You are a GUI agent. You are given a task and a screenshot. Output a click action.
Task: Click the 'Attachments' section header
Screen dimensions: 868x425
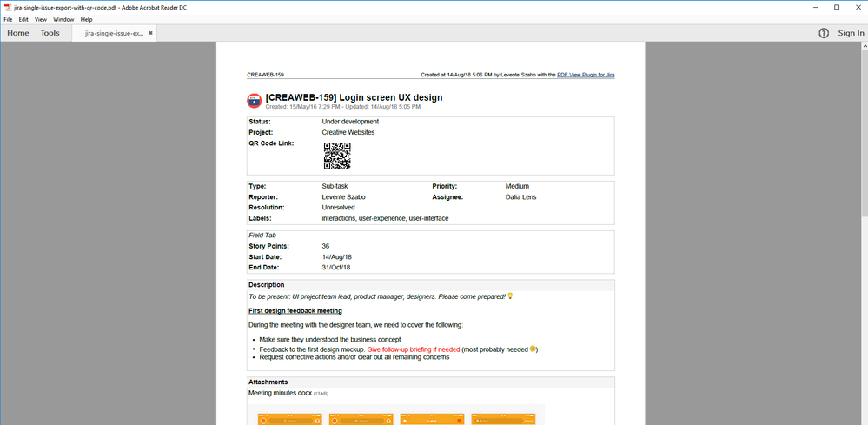pyautogui.click(x=268, y=382)
